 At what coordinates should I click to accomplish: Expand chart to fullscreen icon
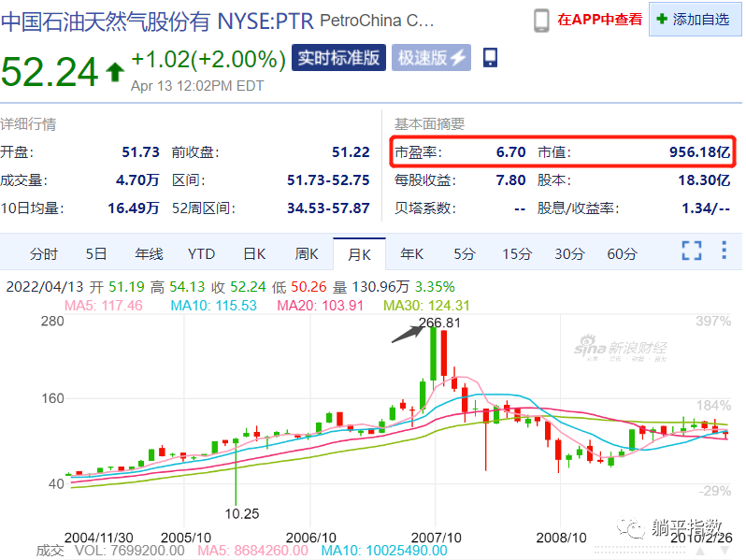click(x=692, y=251)
